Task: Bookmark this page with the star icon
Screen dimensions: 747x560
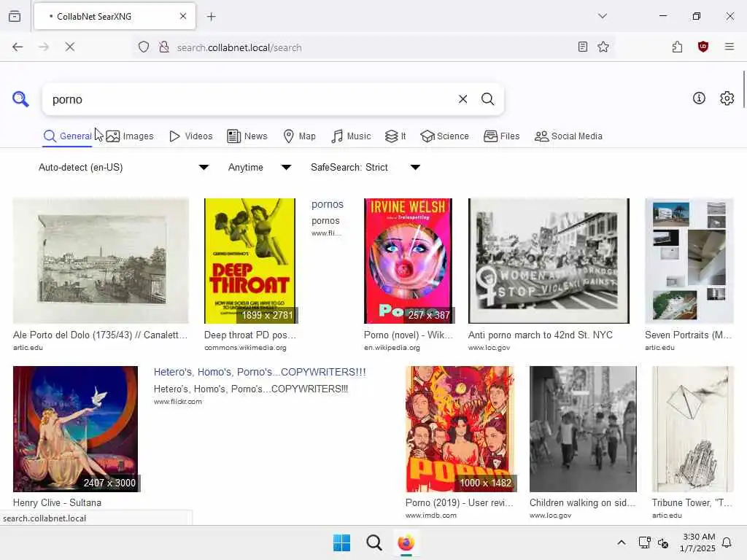Action: tap(603, 47)
